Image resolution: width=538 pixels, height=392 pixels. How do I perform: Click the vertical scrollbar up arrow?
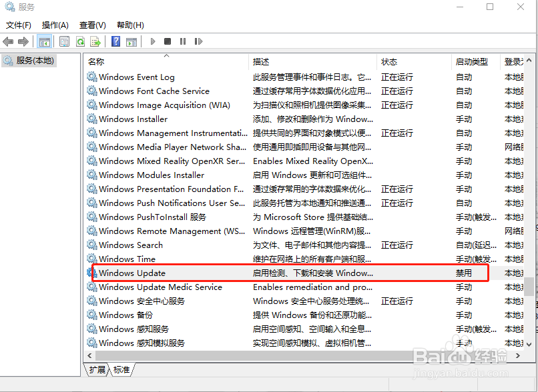(x=529, y=59)
